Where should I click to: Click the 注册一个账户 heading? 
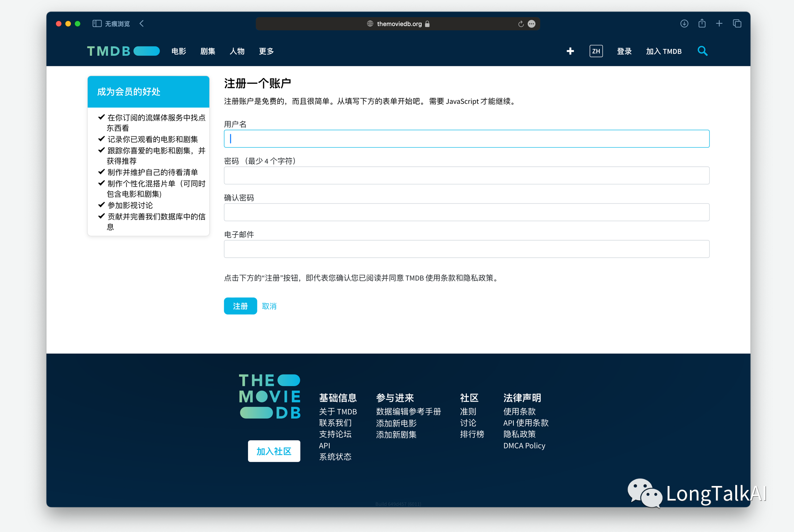[257, 83]
